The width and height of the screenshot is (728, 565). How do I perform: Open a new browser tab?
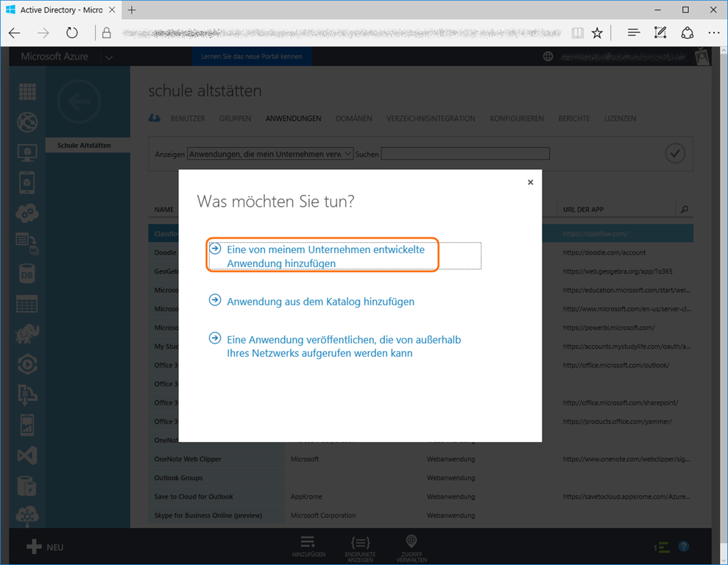(132, 10)
